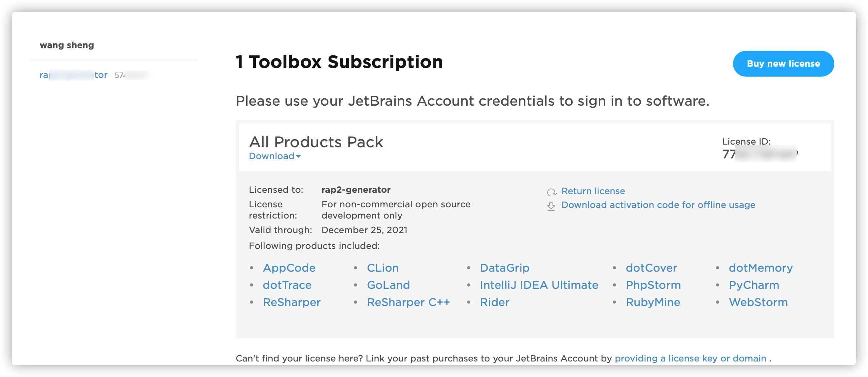868x377 pixels.
Task: Open the RubyMine product link
Action: [x=653, y=302]
